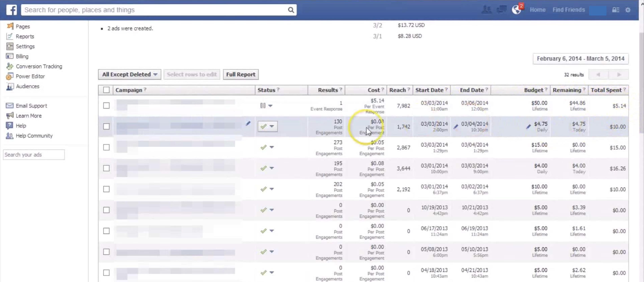The width and height of the screenshot is (644, 282).
Task: Open the notifications globe icon
Action: click(516, 10)
